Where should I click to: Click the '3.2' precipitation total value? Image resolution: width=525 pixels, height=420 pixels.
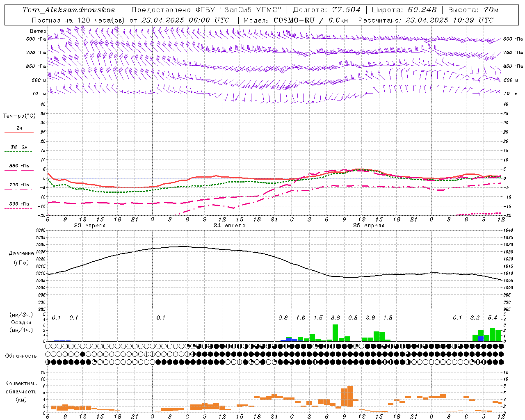tap(475, 317)
